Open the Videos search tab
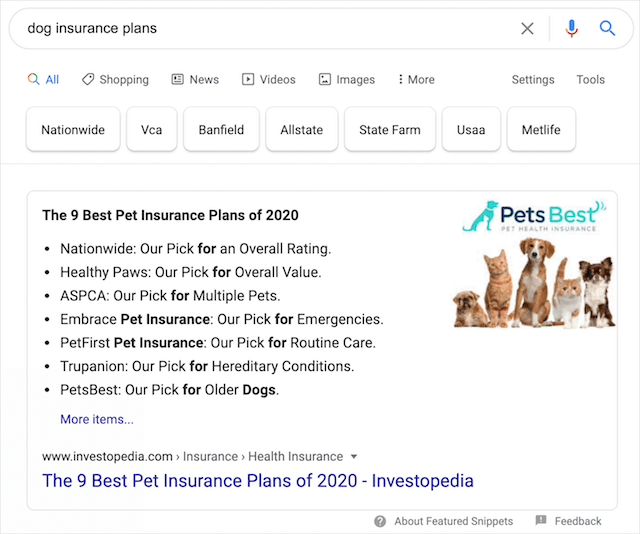The height and width of the screenshot is (534, 640). (268, 79)
